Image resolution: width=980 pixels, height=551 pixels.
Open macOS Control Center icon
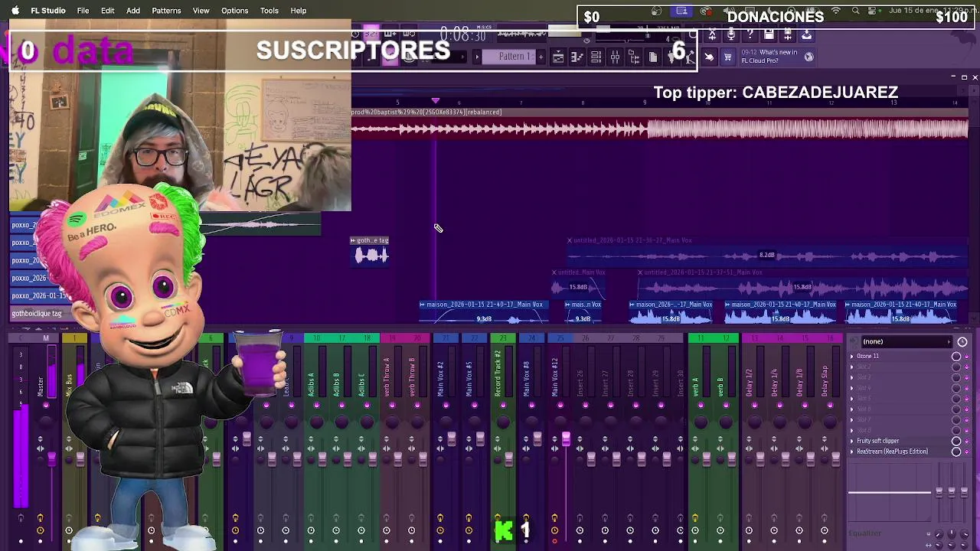click(873, 11)
